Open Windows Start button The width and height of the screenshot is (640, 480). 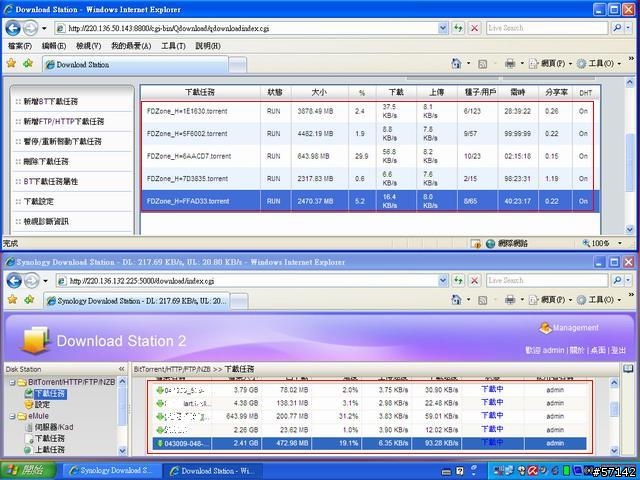pos(28,471)
